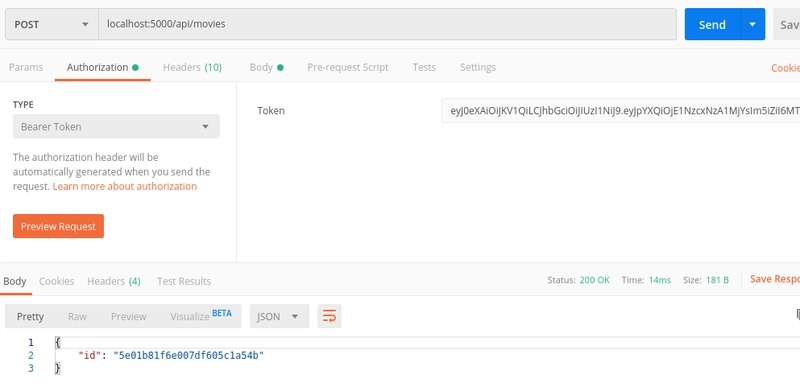Switch to the Visualize BETA view

tap(201, 316)
